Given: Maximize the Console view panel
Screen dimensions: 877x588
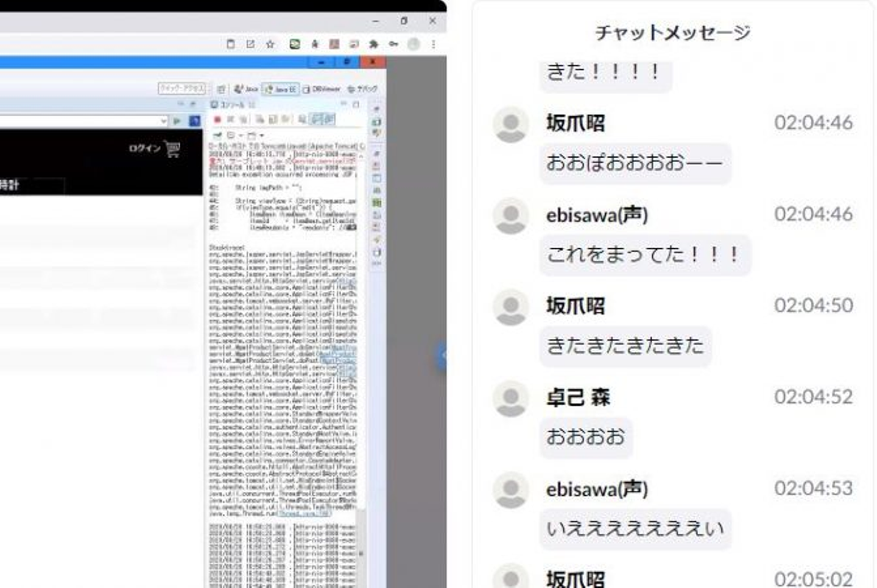Looking at the screenshot, I should pyautogui.click(x=356, y=105).
